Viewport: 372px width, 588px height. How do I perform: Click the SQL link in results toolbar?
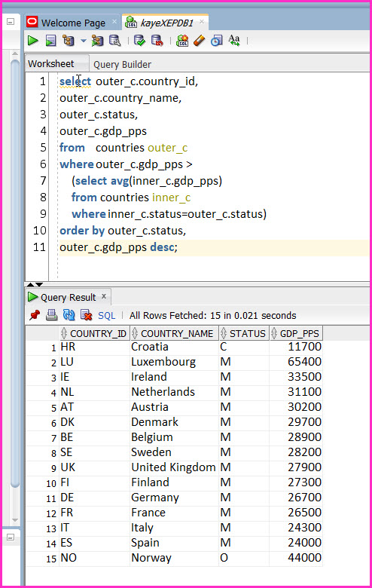click(106, 316)
